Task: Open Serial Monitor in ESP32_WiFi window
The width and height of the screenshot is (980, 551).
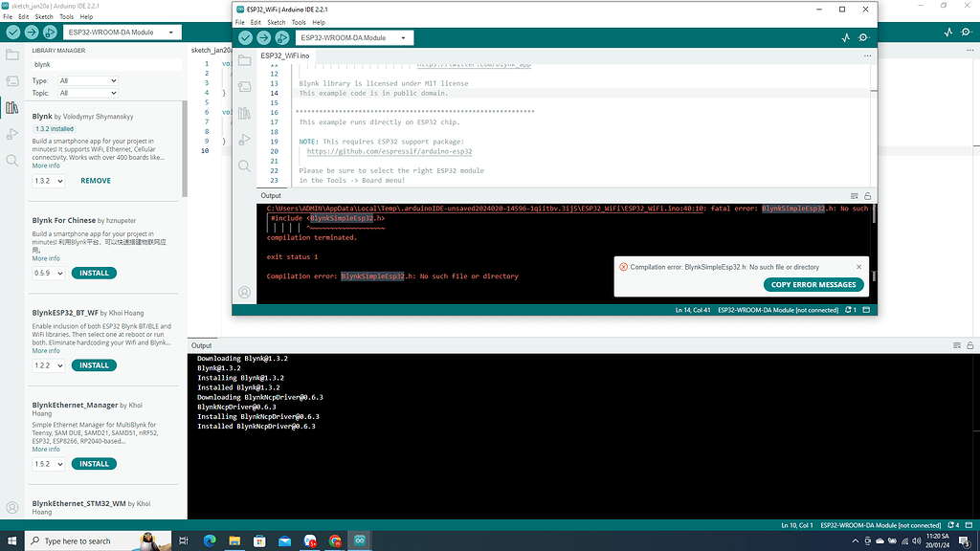Action: point(864,38)
